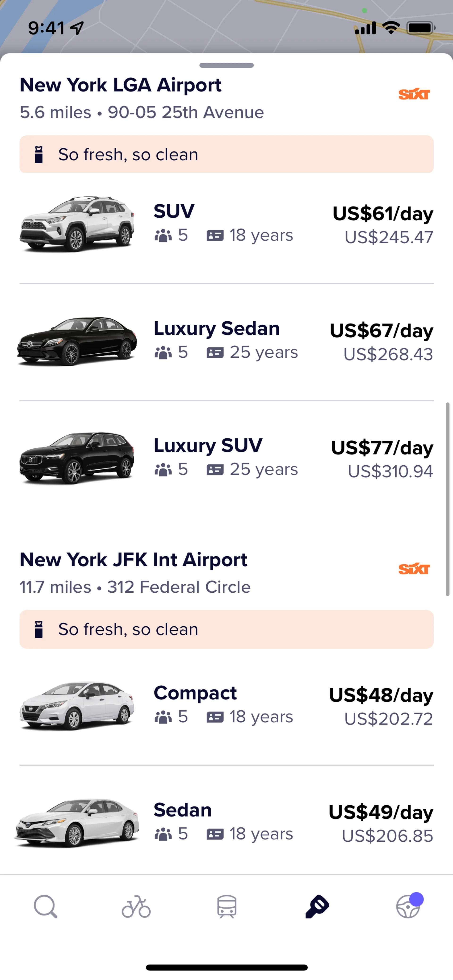Tap the Sixt logo beside JFK Airport
The width and height of the screenshot is (453, 980).
pyautogui.click(x=414, y=569)
